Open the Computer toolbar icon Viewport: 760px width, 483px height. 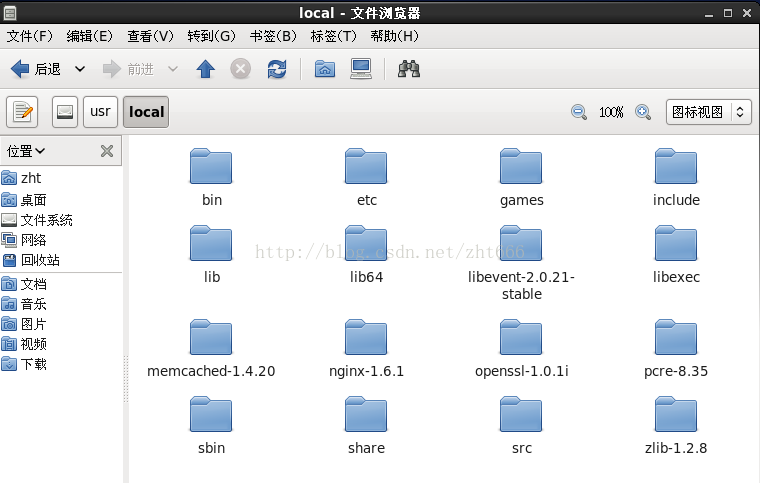point(361,69)
